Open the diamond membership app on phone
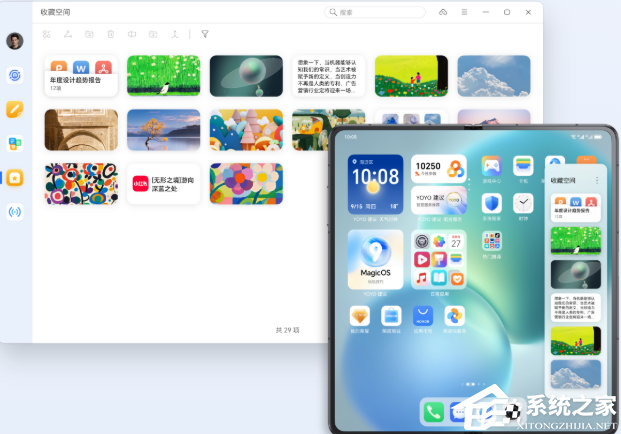This screenshot has height=434, width=621. (360, 316)
